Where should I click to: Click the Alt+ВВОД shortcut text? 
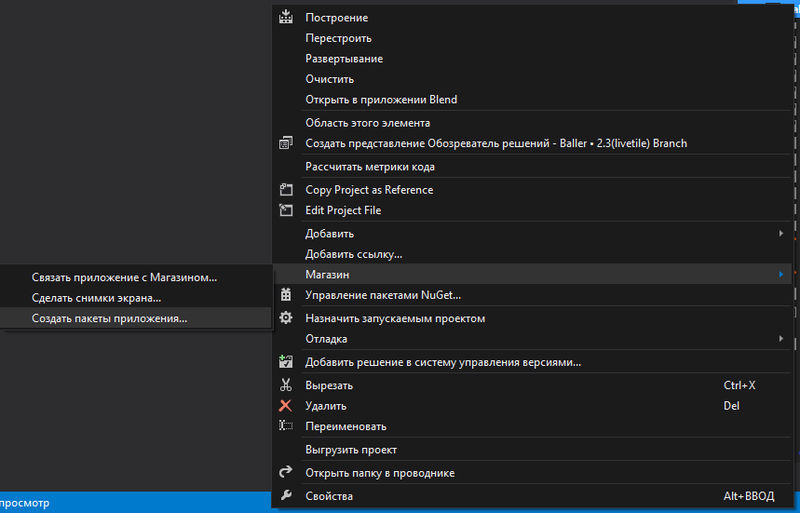click(x=748, y=496)
